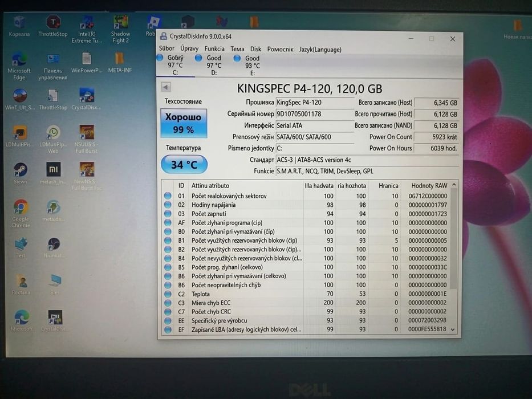Screen dimensions: 532x399
Task: Open Intel(R) Extreme Tuning desktop icon
Action: pyautogui.click(x=87, y=29)
